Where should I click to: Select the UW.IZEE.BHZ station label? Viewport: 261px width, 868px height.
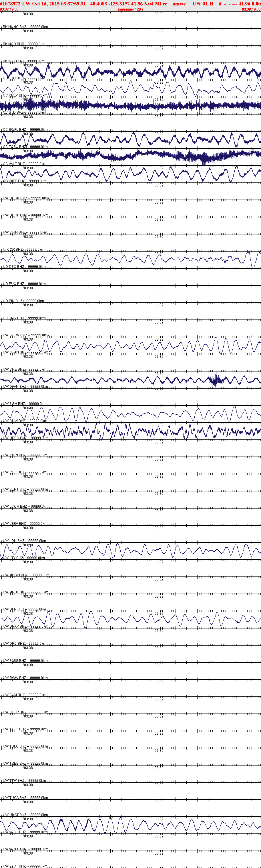(x=24, y=473)
